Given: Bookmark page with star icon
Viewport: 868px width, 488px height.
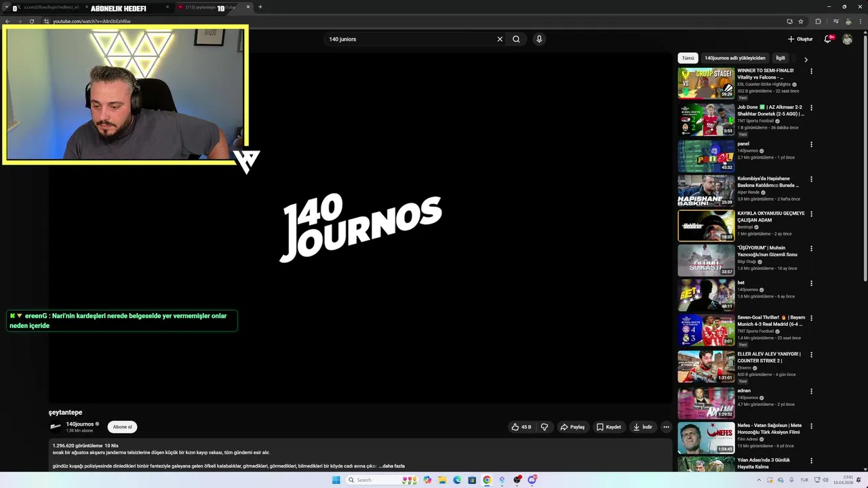Looking at the screenshot, I should 801,21.
